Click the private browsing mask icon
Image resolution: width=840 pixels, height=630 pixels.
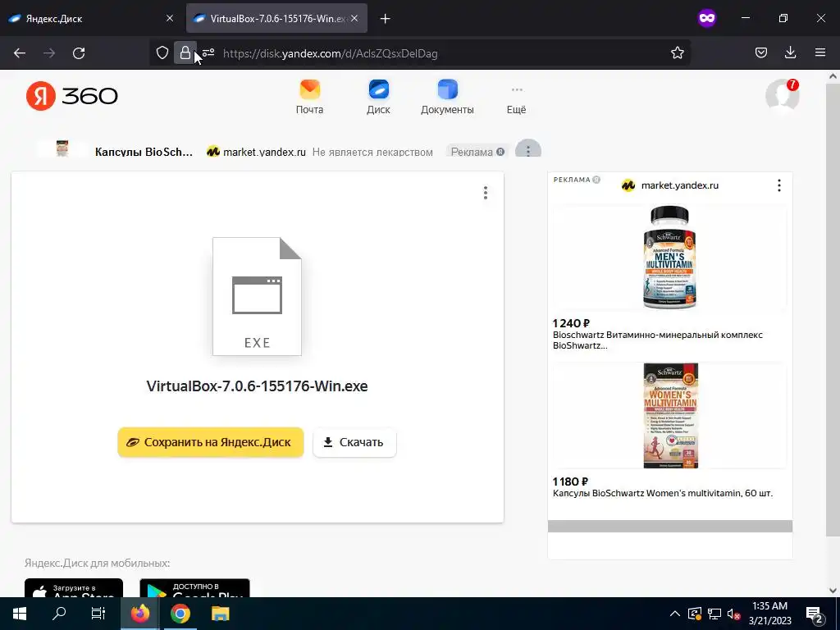pos(706,19)
